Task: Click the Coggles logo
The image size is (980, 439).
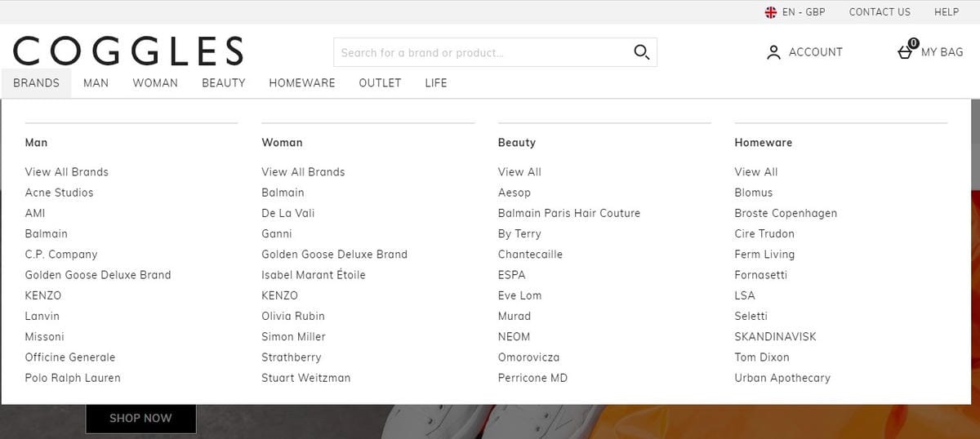Action: pyautogui.click(x=128, y=51)
